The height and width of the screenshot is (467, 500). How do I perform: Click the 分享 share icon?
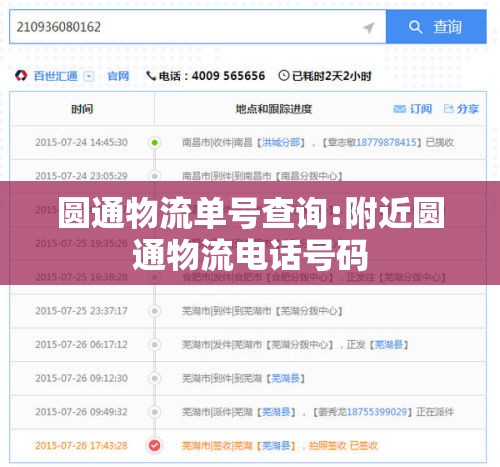(449, 108)
